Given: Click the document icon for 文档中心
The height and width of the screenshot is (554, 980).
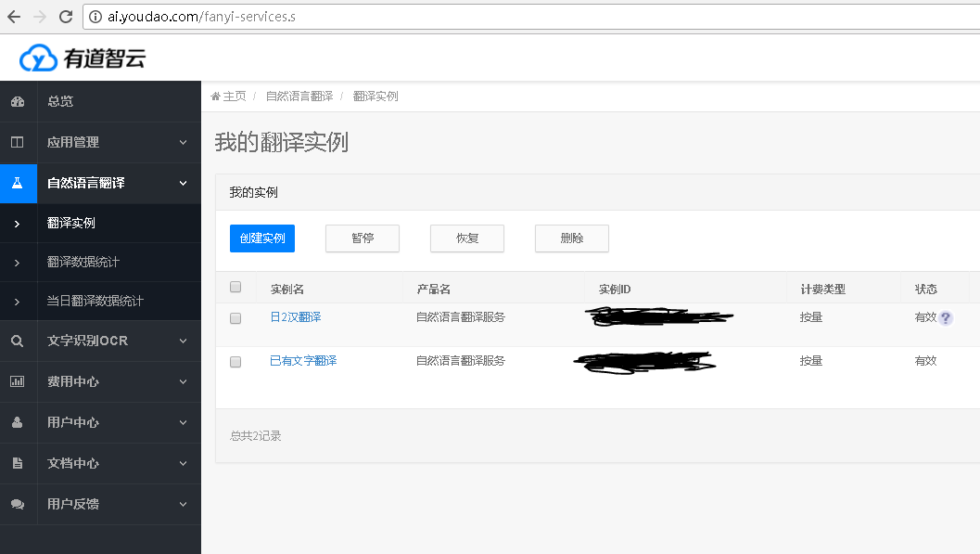Looking at the screenshot, I should [x=18, y=463].
